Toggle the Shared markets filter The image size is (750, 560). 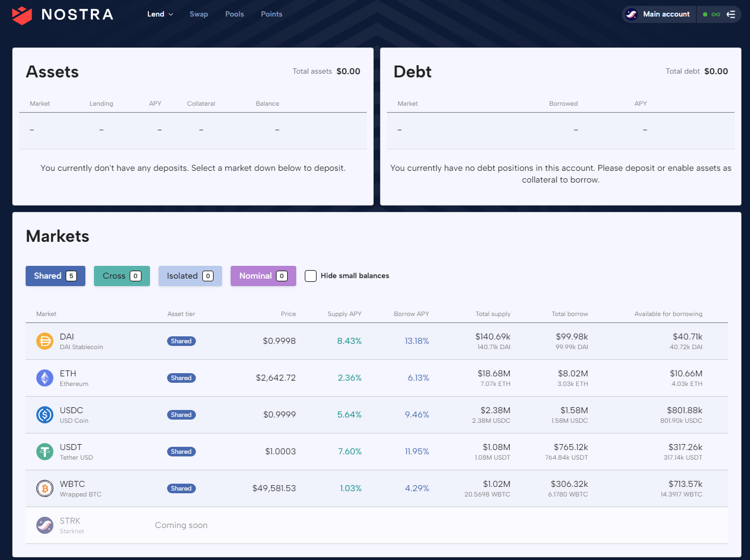click(x=56, y=276)
